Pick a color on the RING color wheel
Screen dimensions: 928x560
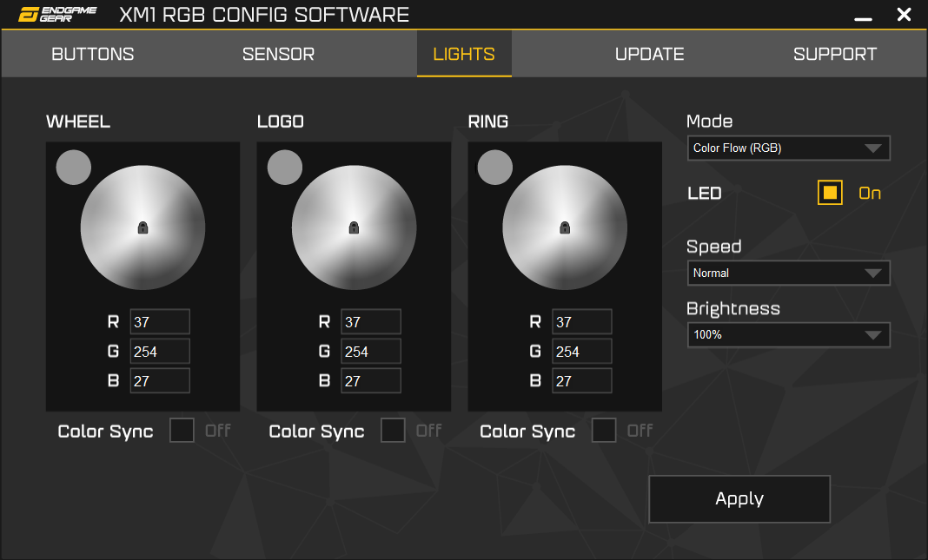565,227
